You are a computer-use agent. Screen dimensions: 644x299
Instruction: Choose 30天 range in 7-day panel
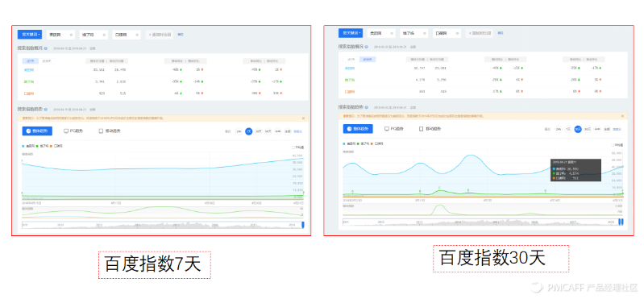(259, 131)
